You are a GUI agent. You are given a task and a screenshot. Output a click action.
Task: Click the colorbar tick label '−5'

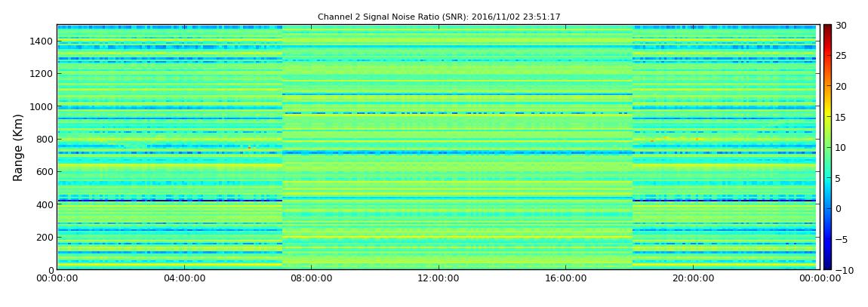click(x=842, y=240)
